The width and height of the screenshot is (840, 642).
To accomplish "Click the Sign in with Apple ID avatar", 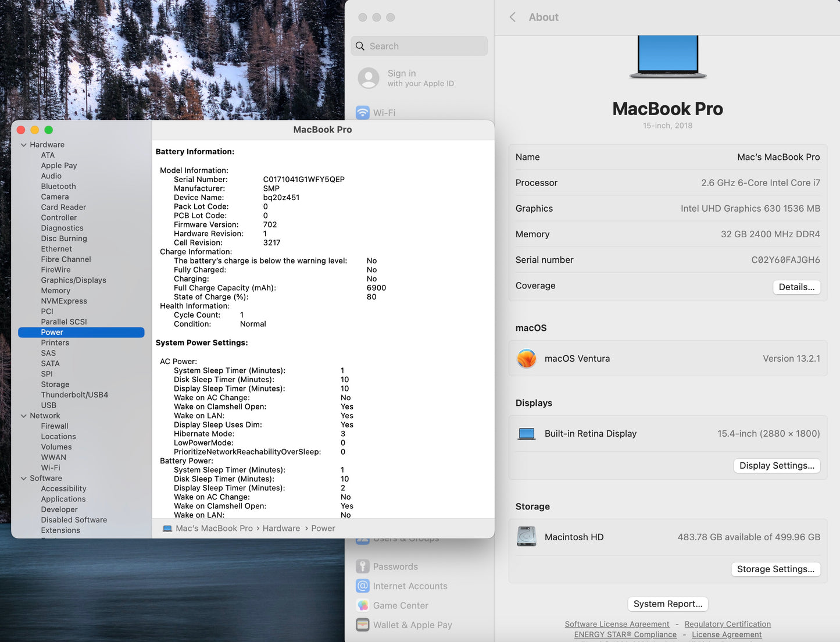I will point(369,78).
